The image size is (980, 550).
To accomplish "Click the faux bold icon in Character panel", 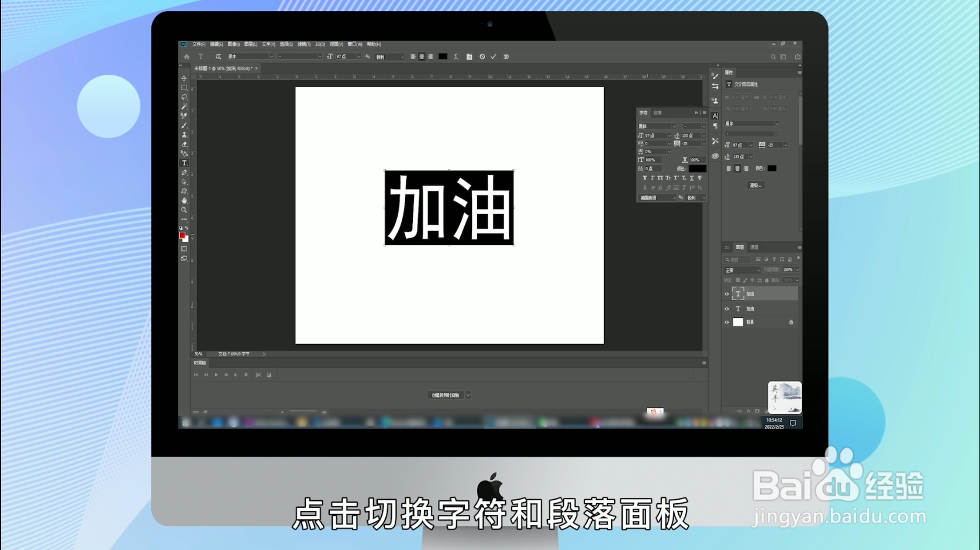I will [x=645, y=178].
